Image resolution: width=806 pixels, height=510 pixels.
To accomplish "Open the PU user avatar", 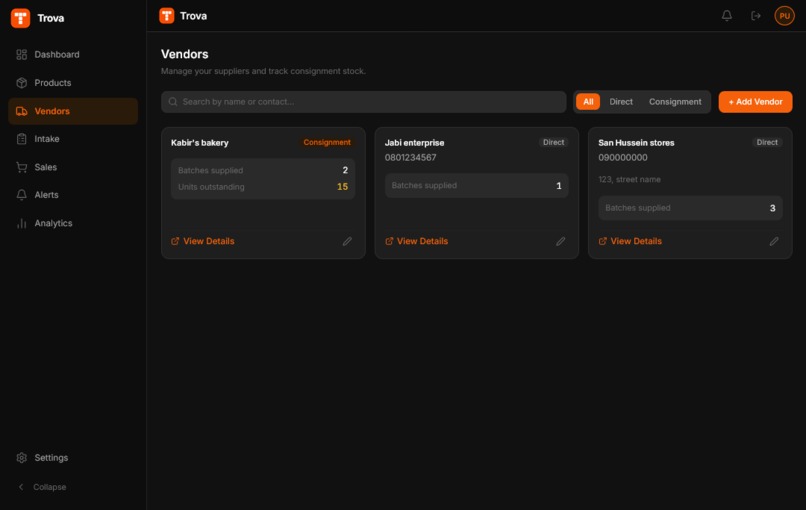I will pyautogui.click(x=784, y=16).
